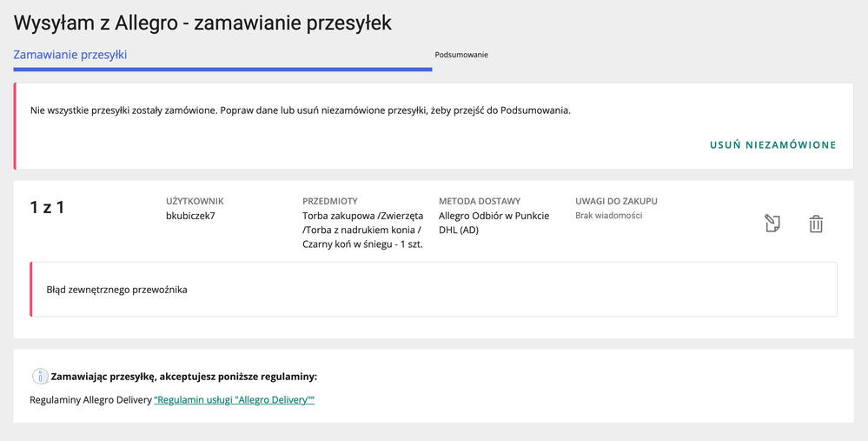
Task: Click 'Błąd zewnętrznego przewoźnika' error message
Action: click(116, 290)
